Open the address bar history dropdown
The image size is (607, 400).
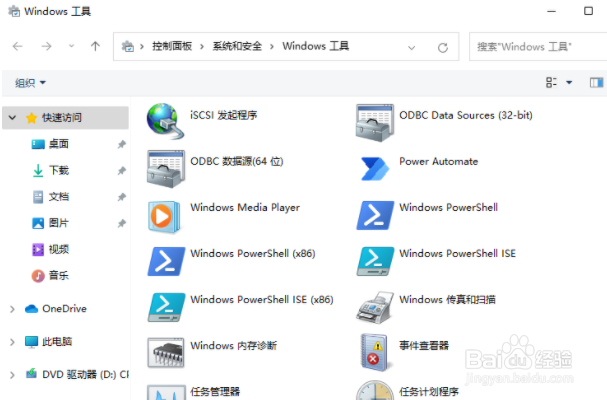[x=412, y=48]
